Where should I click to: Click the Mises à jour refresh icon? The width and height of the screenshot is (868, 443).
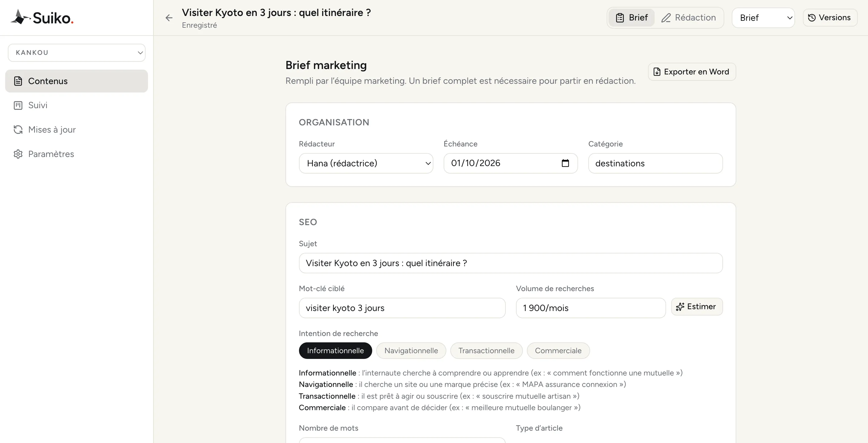pyautogui.click(x=18, y=130)
